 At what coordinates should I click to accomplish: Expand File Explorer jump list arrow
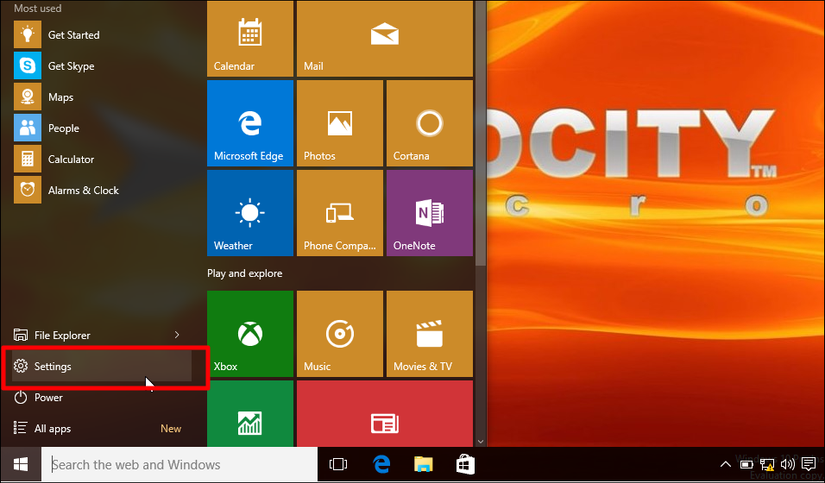coord(177,335)
